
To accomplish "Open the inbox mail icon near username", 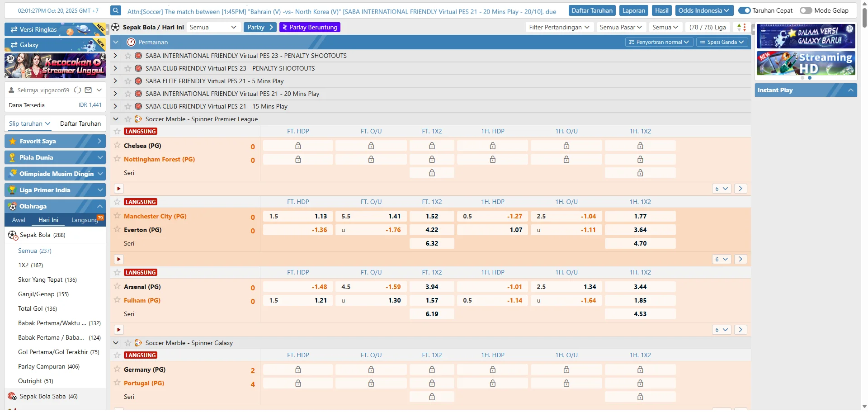I will pos(89,90).
